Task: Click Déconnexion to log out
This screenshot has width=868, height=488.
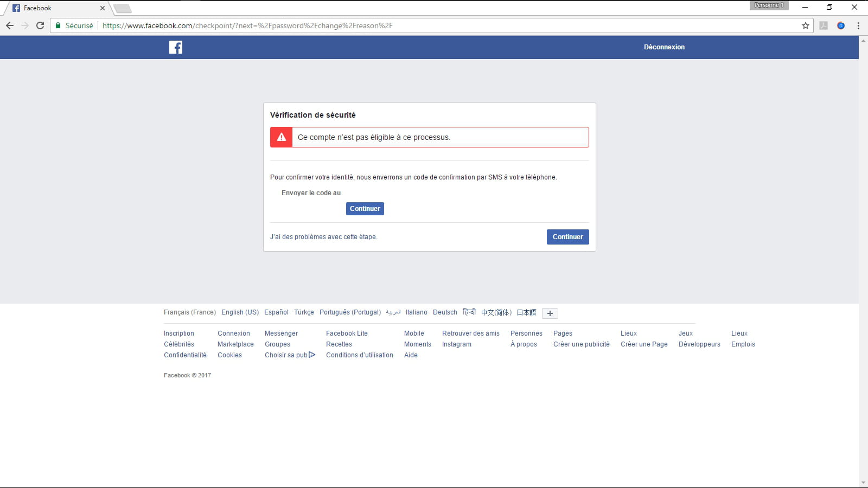Action: click(664, 47)
